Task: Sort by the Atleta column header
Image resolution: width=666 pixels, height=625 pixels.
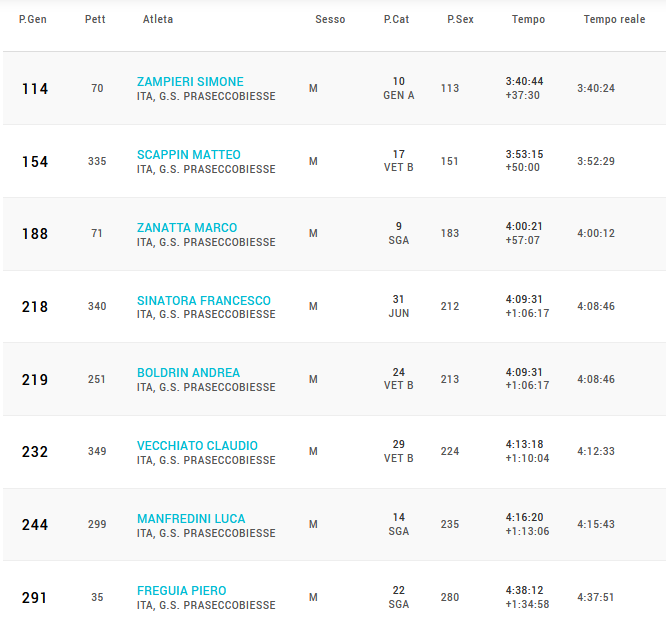Action: 158,20
